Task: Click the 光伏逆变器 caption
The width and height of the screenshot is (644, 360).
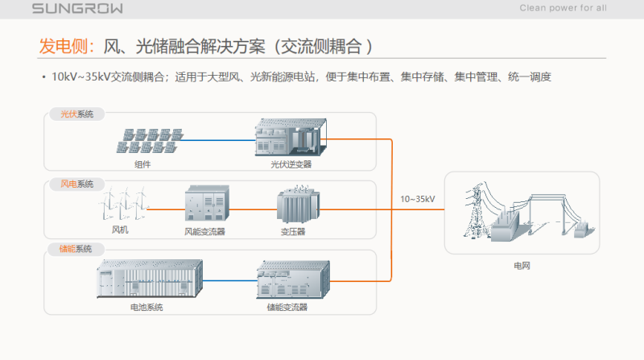Action: click(291, 164)
